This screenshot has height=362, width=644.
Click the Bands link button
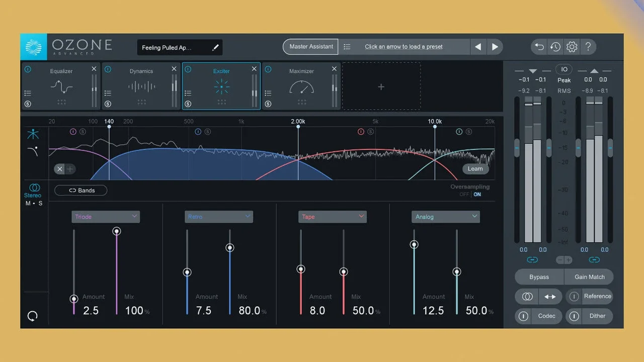pyautogui.click(x=81, y=191)
